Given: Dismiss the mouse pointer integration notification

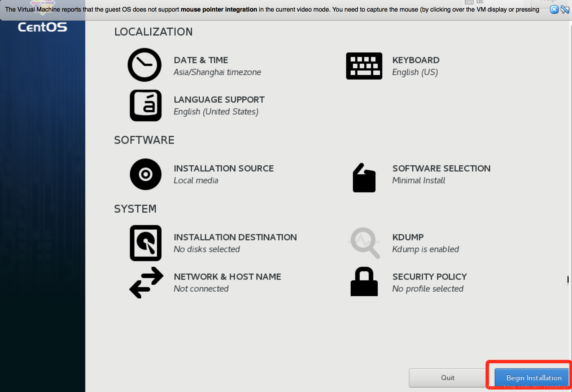Looking at the screenshot, I should click(554, 10).
